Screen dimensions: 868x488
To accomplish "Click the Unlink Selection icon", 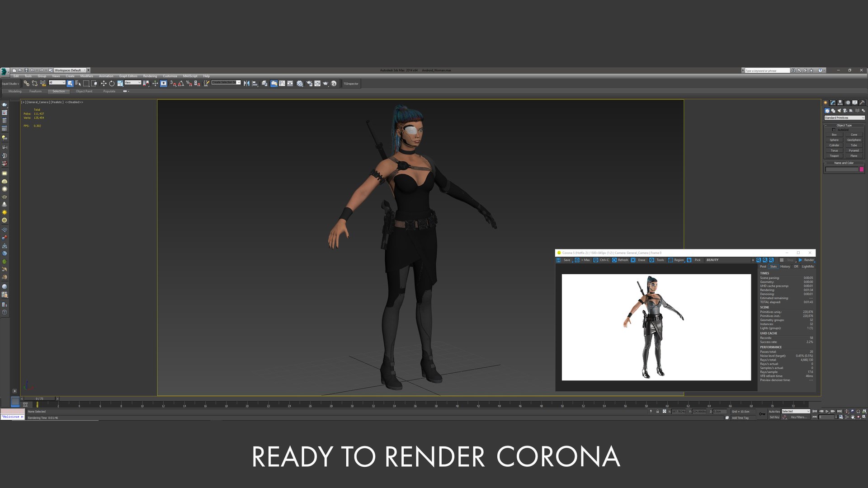I will 34,83.
